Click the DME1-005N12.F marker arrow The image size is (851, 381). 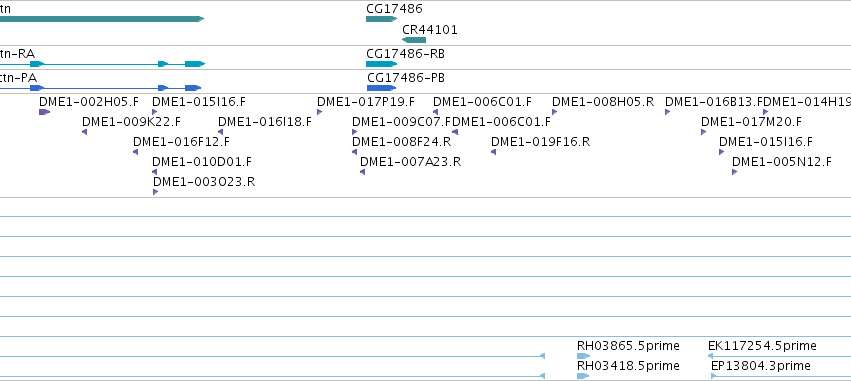pyautogui.click(x=734, y=172)
